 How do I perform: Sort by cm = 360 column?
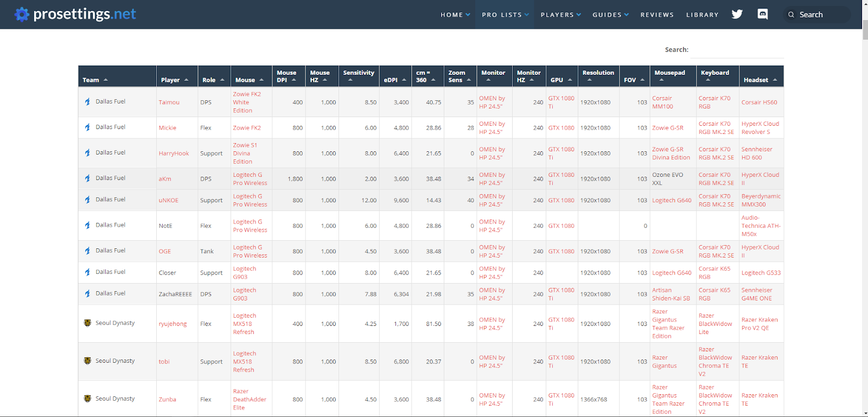point(427,76)
